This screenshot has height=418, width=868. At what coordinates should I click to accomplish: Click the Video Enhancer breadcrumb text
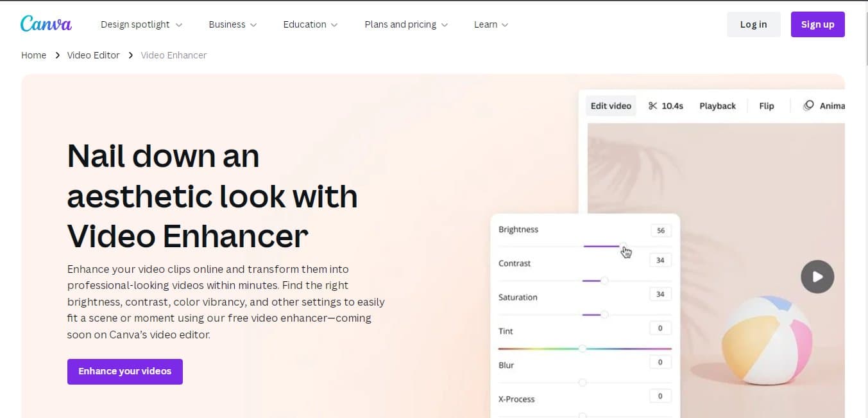tap(174, 55)
